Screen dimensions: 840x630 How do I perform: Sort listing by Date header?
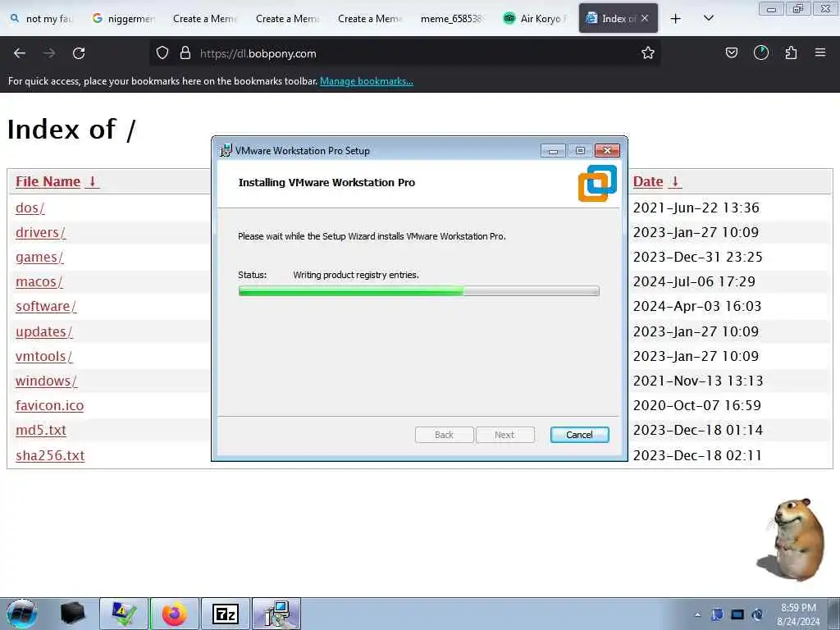(x=657, y=181)
